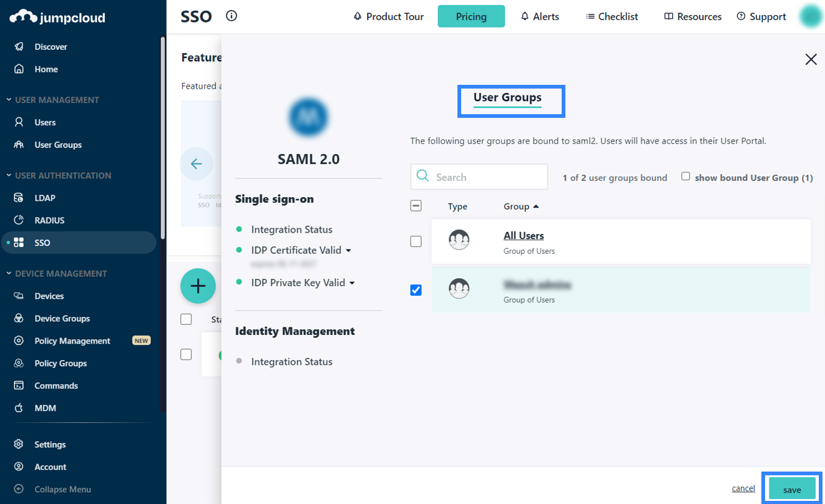The height and width of the screenshot is (504, 825).
Task: Click the All Users group icon
Action: 459,240
